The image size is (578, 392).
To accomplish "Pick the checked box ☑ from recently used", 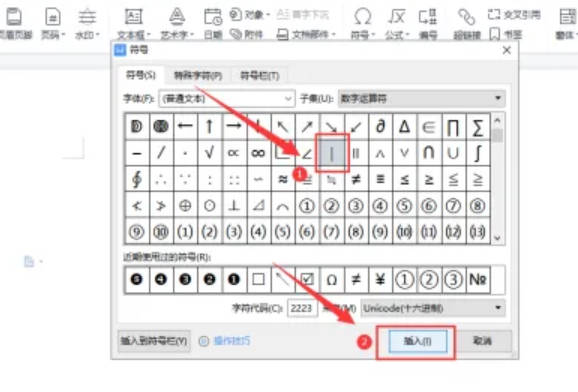I will click(307, 280).
